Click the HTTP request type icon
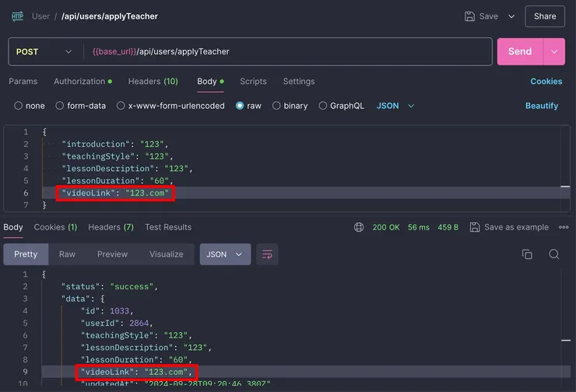 (16, 16)
